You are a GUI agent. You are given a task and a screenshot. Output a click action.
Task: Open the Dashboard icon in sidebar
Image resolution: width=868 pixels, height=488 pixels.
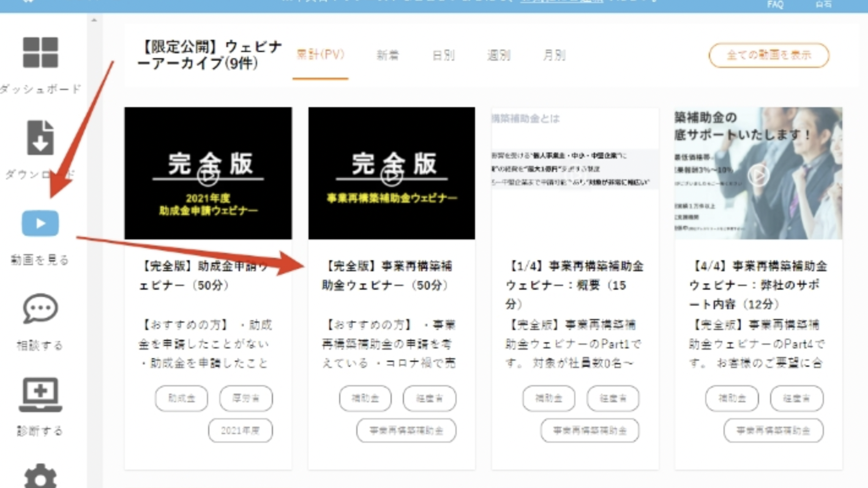coord(40,53)
